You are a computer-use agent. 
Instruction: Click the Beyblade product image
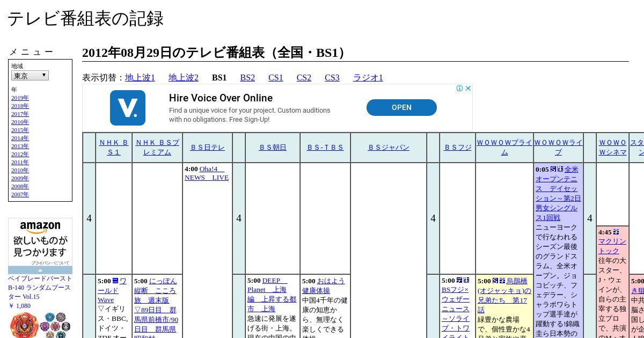40,325
